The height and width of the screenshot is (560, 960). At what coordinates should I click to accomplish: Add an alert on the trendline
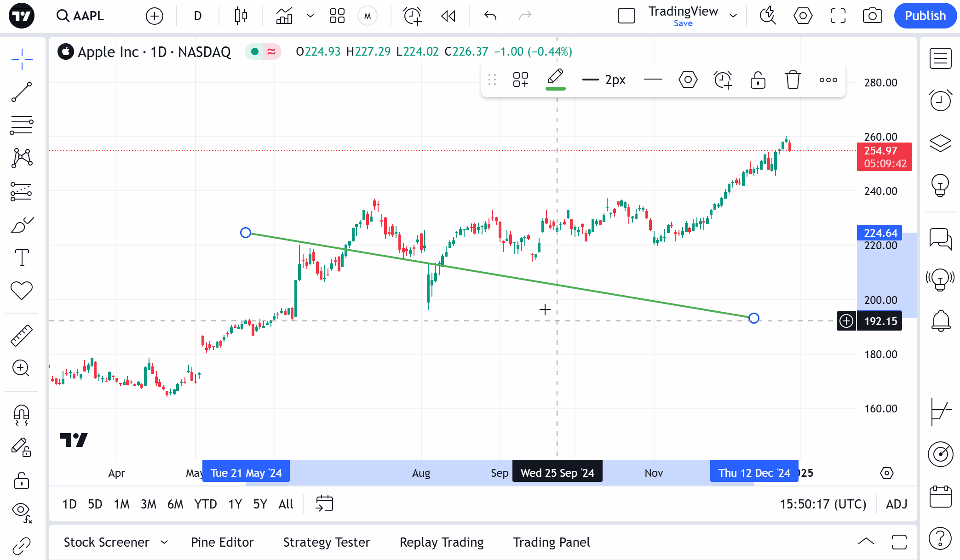pos(723,79)
